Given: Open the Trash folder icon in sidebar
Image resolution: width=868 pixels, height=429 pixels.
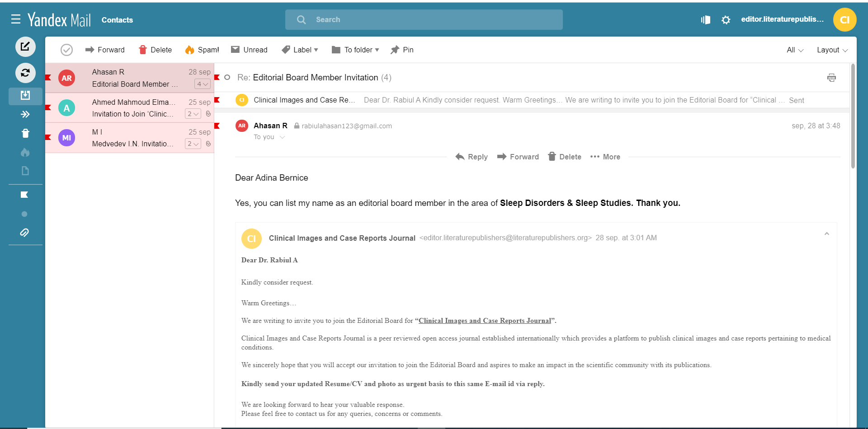Looking at the screenshot, I should coord(25,133).
